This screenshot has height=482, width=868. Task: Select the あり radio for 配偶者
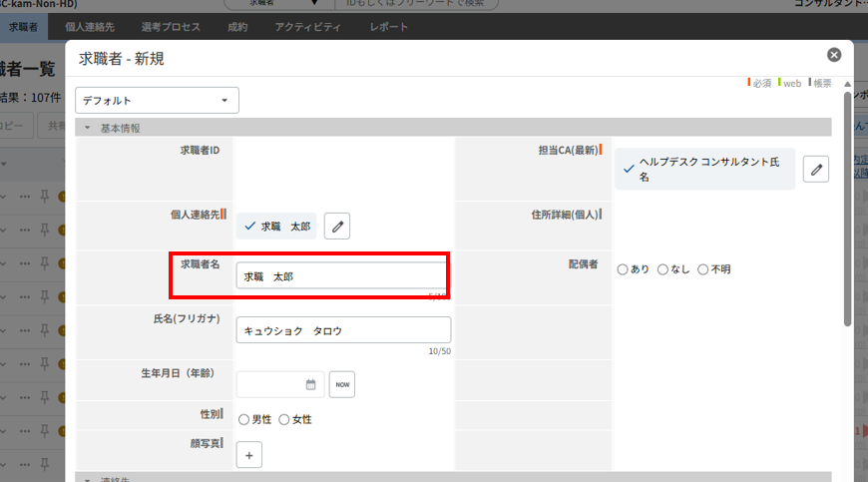click(x=623, y=269)
